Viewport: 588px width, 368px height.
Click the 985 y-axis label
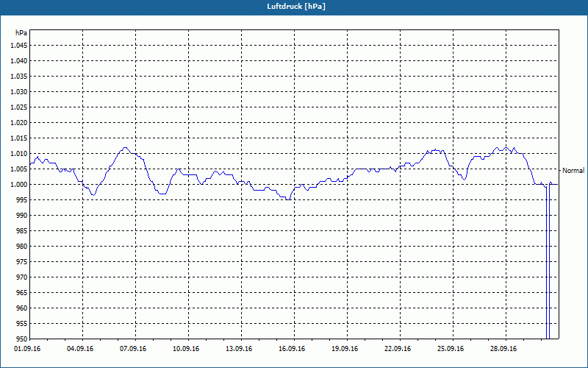tap(22, 231)
